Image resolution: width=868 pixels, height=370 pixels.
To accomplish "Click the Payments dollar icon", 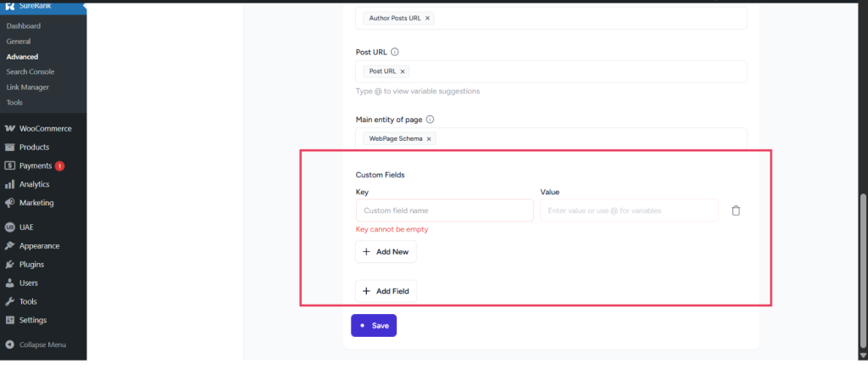I will [9, 165].
